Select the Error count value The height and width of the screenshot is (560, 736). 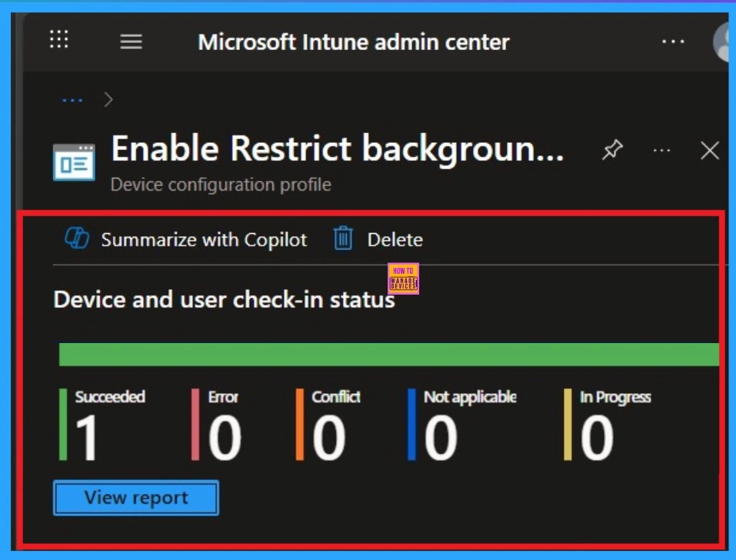point(225,438)
